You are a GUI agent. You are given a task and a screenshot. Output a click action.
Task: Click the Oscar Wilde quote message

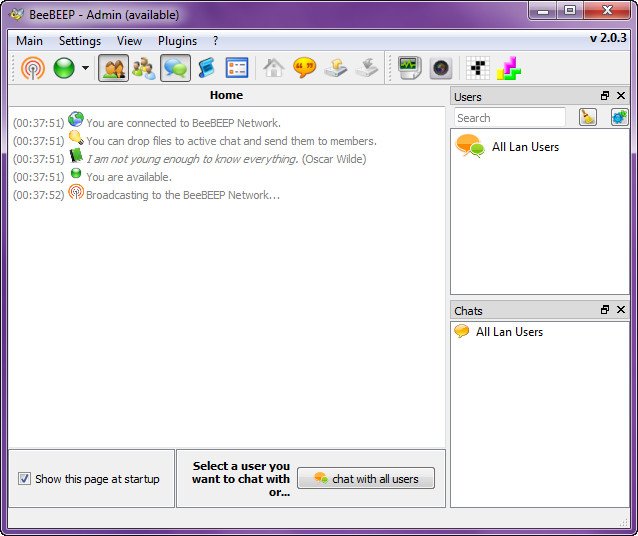226,159
